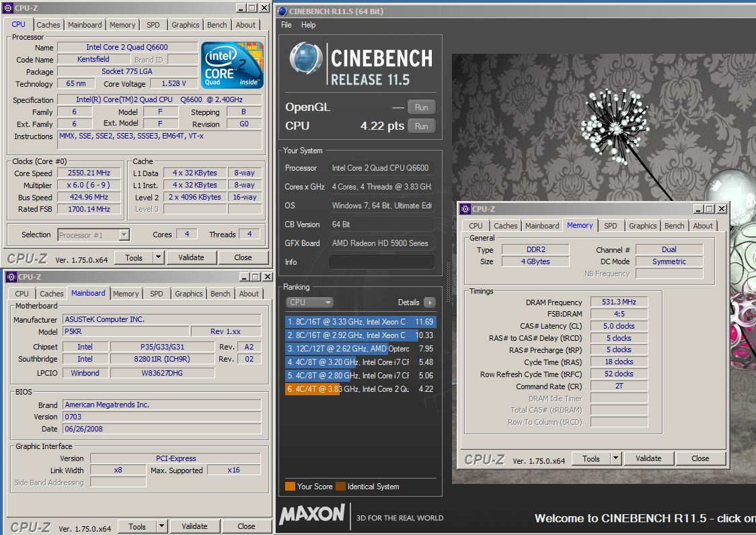Image resolution: width=756 pixels, height=535 pixels.
Task: Run the OpenGL benchmark
Action: tap(422, 107)
